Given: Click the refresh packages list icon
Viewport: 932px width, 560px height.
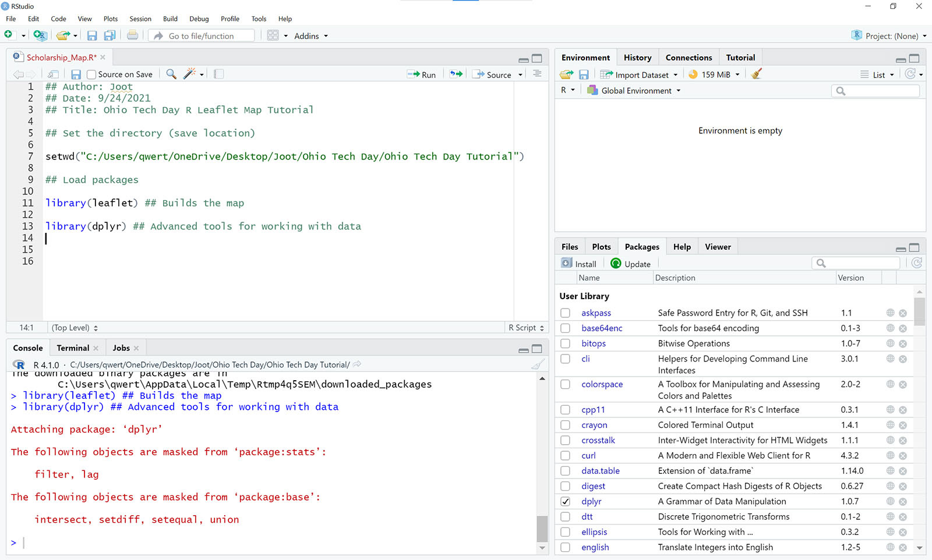Looking at the screenshot, I should 917,263.
